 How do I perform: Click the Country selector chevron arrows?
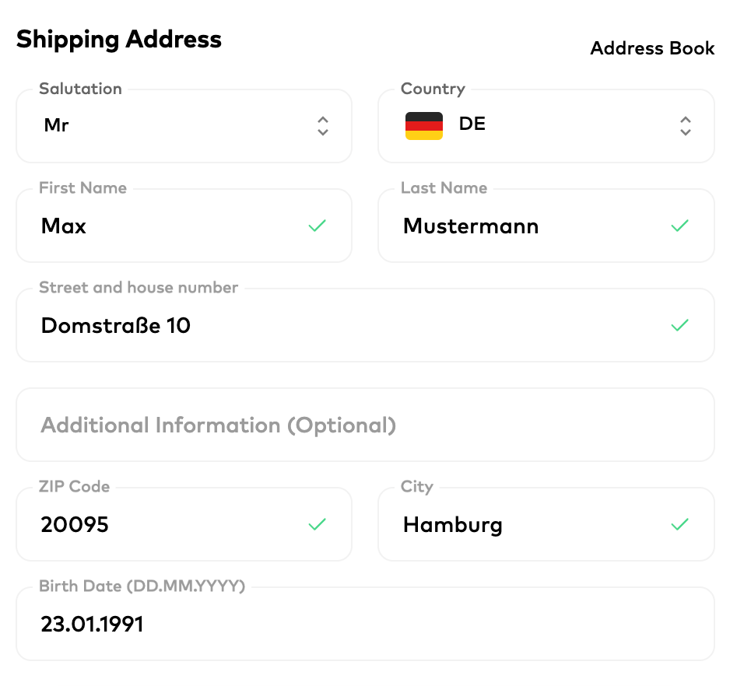(x=685, y=126)
